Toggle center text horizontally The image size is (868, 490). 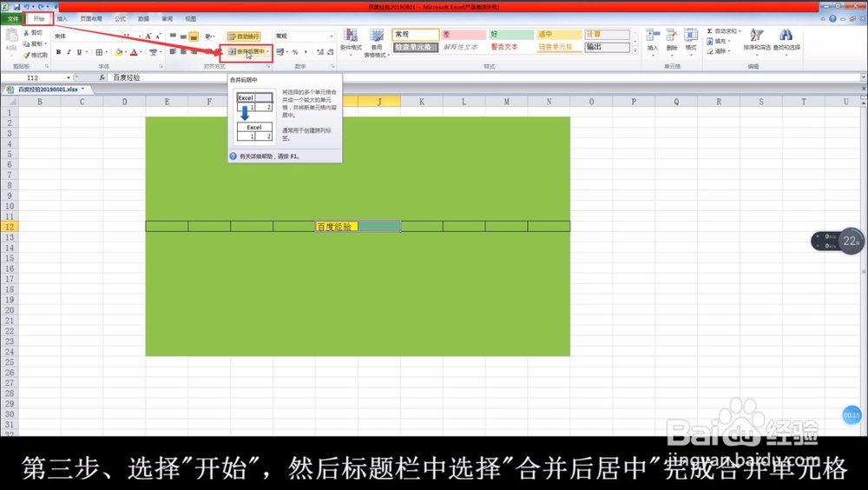(183, 51)
